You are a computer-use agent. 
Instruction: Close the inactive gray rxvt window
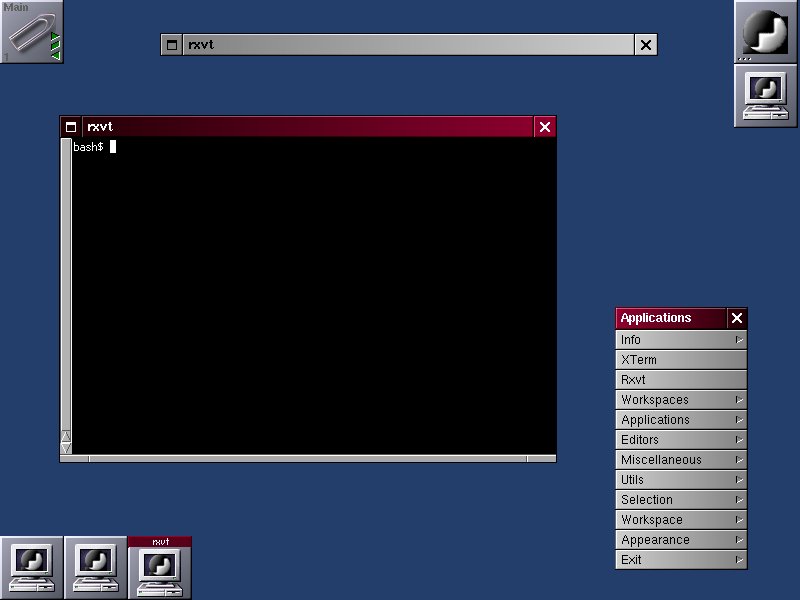pos(645,45)
